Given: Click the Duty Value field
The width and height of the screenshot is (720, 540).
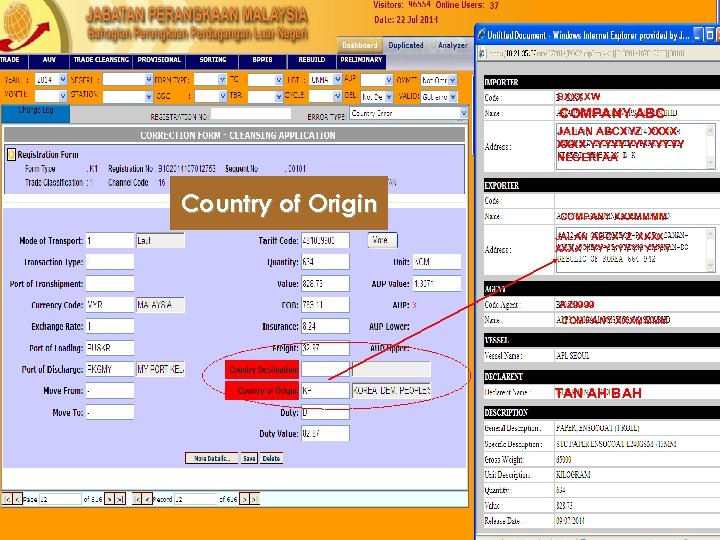Looking at the screenshot, I should 325,433.
